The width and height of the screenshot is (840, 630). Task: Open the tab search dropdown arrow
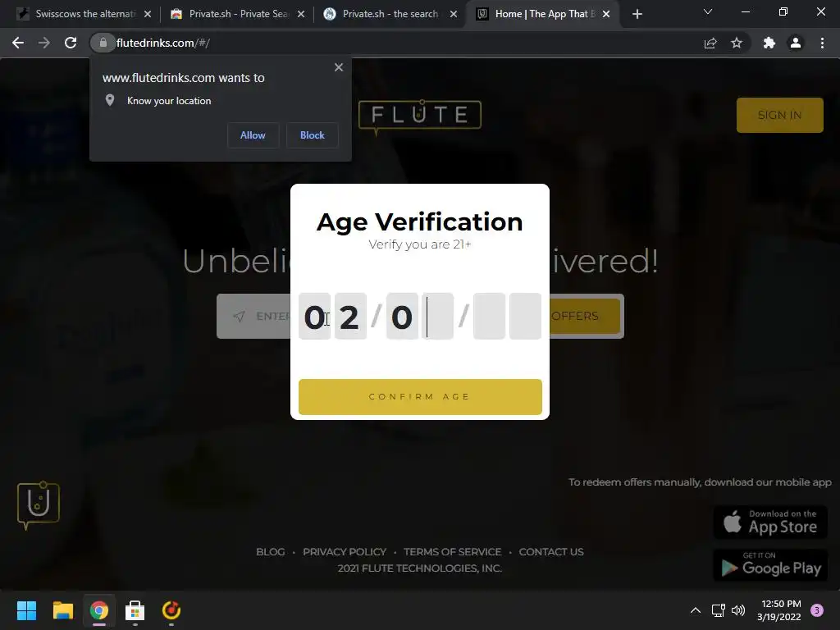pos(708,11)
